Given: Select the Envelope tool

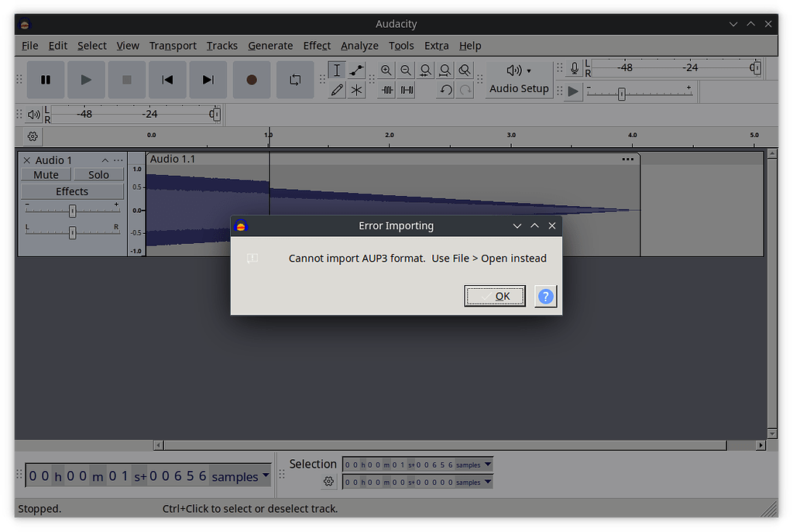Looking at the screenshot, I should tap(355, 70).
